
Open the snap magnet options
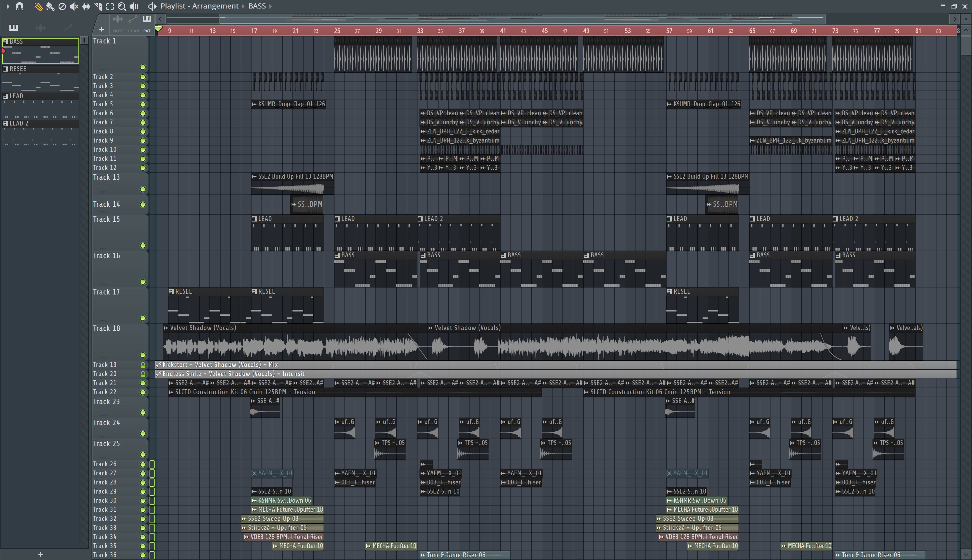coord(19,6)
